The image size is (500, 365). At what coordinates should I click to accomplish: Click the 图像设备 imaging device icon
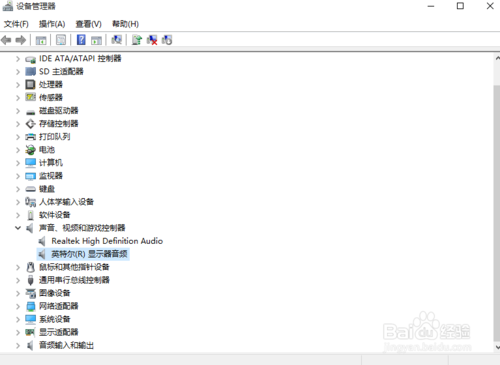pos(31,293)
